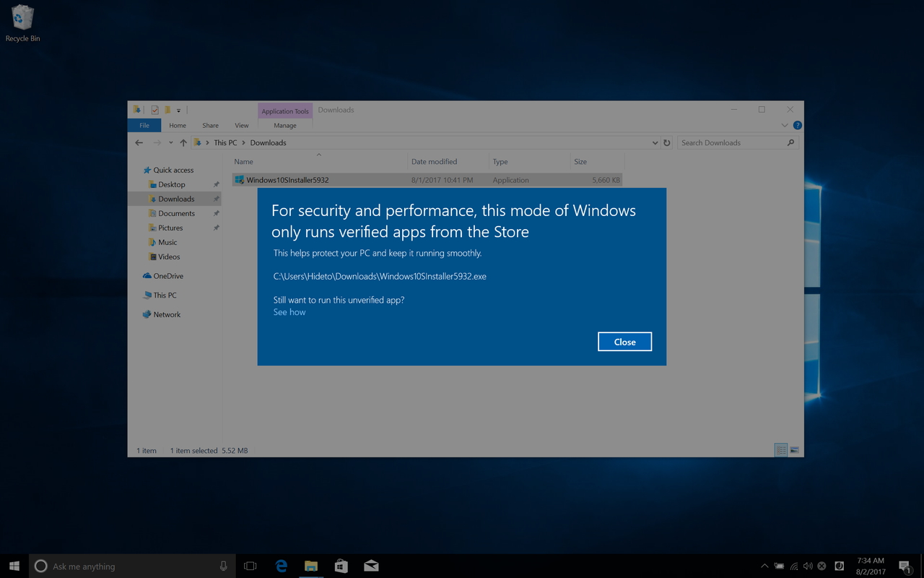
Task: Click File Explorer on the taskbar
Action: tap(311, 566)
